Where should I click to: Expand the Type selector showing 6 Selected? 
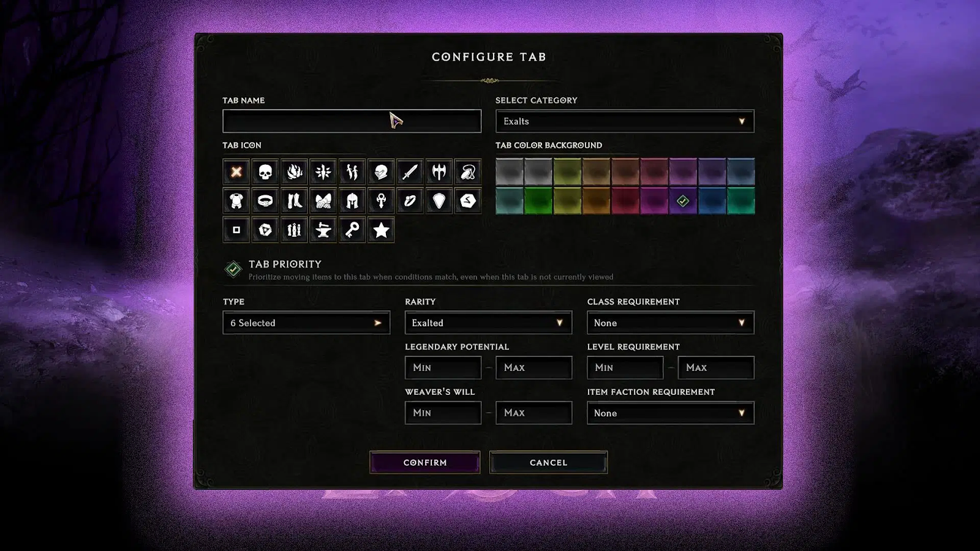(306, 323)
